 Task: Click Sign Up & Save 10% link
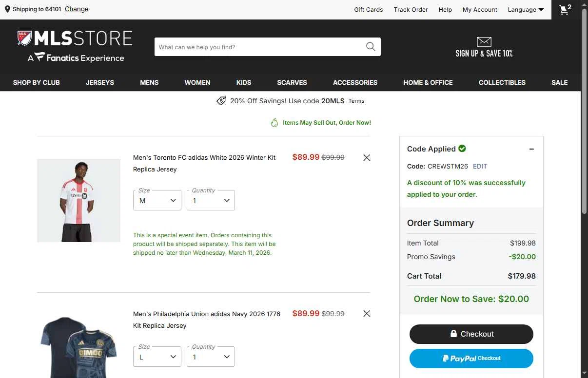[x=484, y=54]
